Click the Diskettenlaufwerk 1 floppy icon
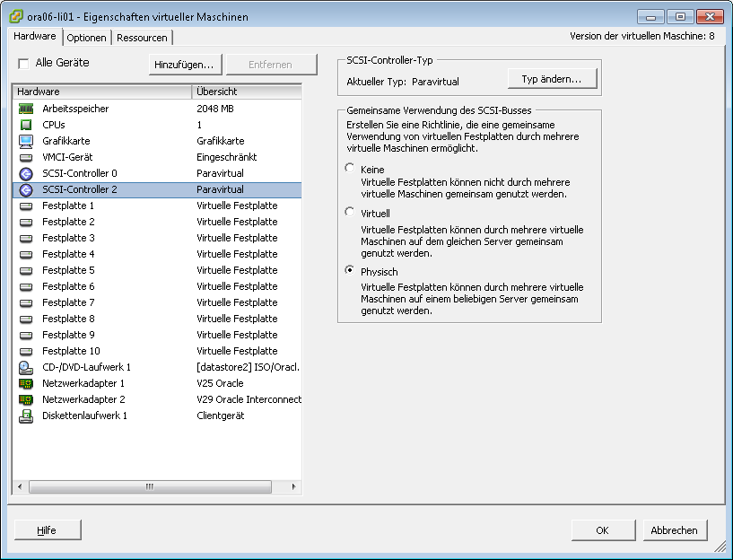 (x=25, y=416)
